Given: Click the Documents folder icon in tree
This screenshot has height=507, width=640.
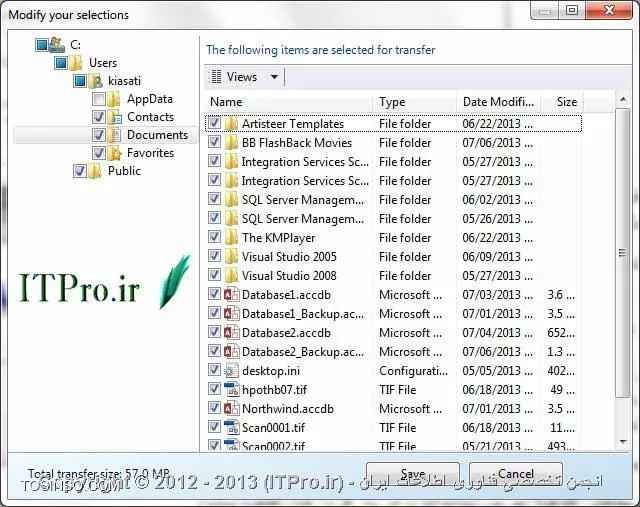Looking at the screenshot, I should [x=114, y=135].
